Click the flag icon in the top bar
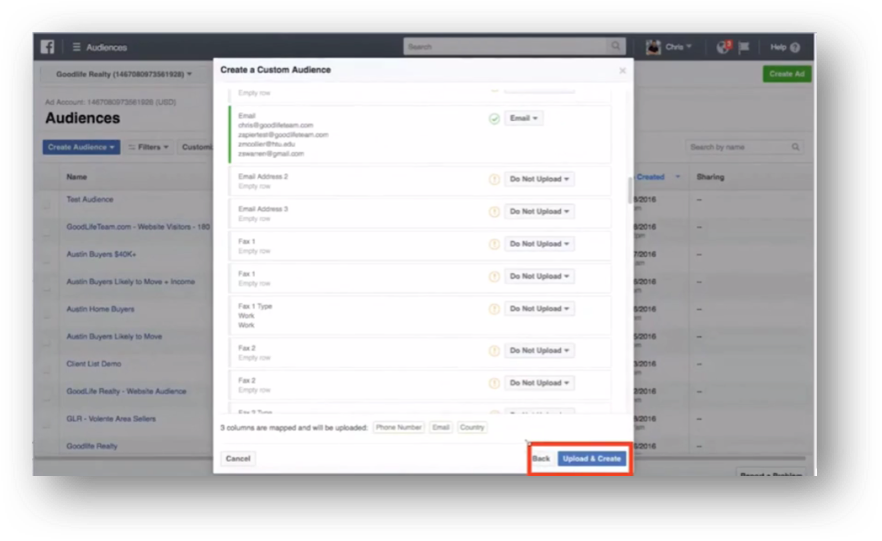882x541 pixels. (744, 47)
